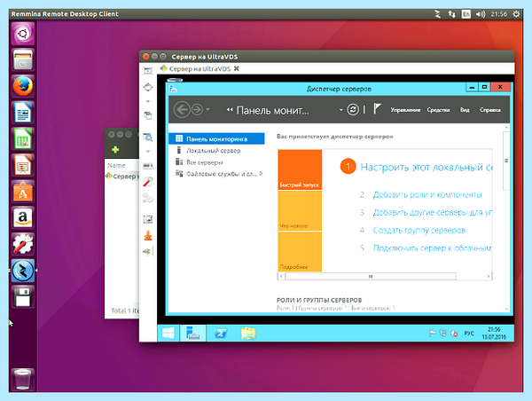The image size is (532, 401).
Task: Click 'Настроить этот локальный сервер' link
Action: click(426, 167)
